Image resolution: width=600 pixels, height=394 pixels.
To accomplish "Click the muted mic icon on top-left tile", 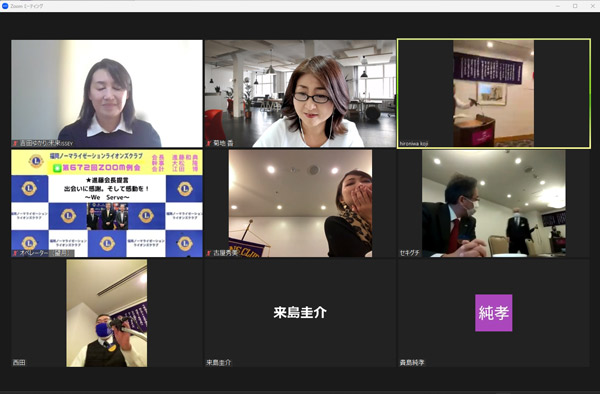I will 16,143.
